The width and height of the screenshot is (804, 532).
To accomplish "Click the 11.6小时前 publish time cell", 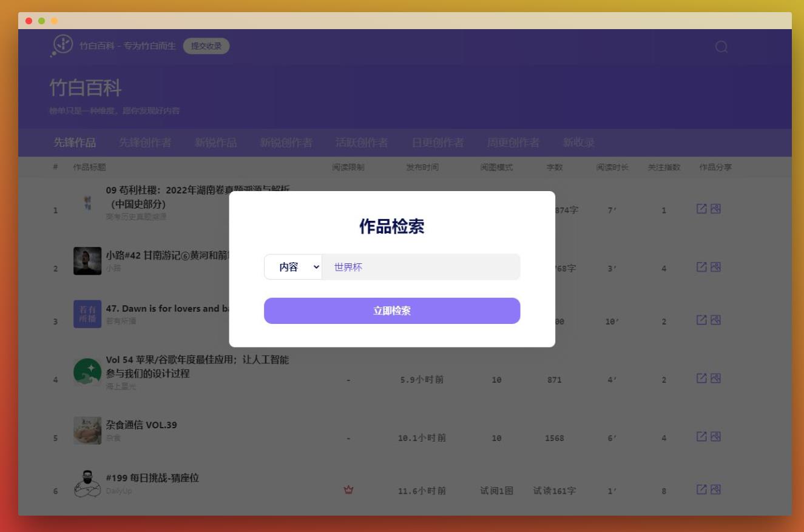I will click(x=422, y=491).
